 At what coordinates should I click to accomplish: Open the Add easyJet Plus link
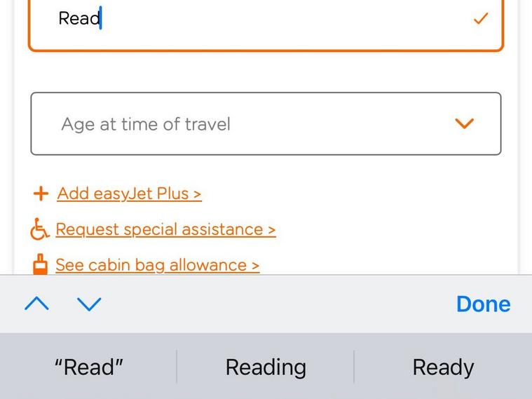tap(124, 194)
